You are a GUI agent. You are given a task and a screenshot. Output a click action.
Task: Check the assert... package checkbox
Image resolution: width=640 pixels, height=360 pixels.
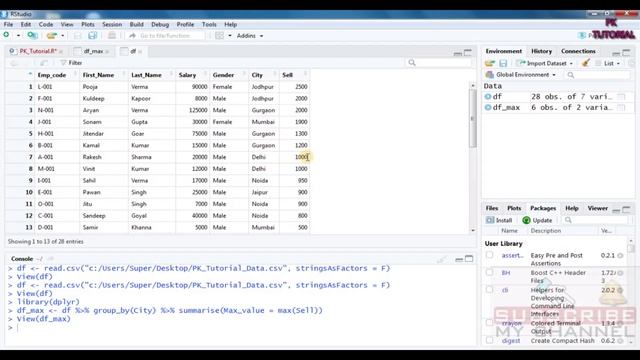(x=489, y=255)
